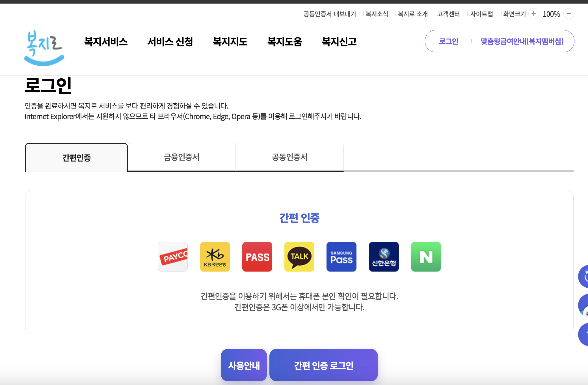Screen dimensions: 588x385
Task: Open the 복지지도 menu
Action: (x=230, y=42)
